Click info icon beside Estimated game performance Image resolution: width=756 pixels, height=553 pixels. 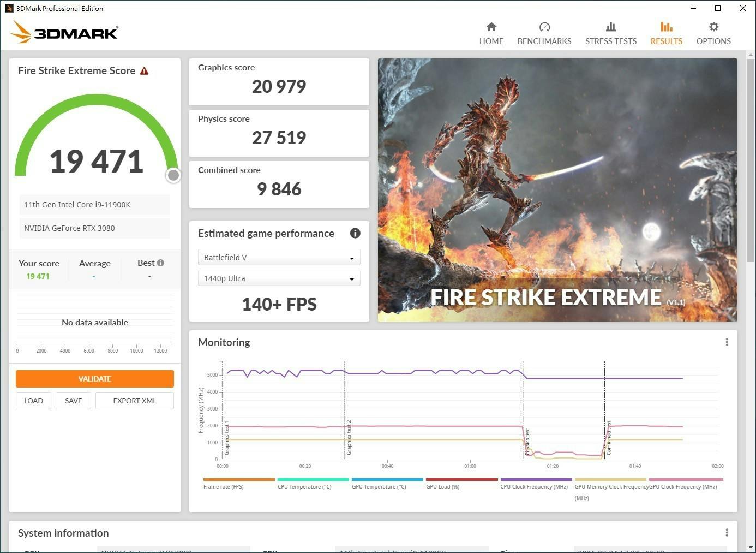pyautogui.click(x=355, y=234)
